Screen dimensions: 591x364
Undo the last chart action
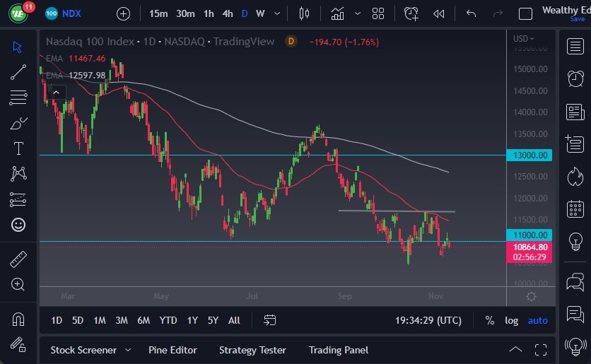(x=471, y=14)
